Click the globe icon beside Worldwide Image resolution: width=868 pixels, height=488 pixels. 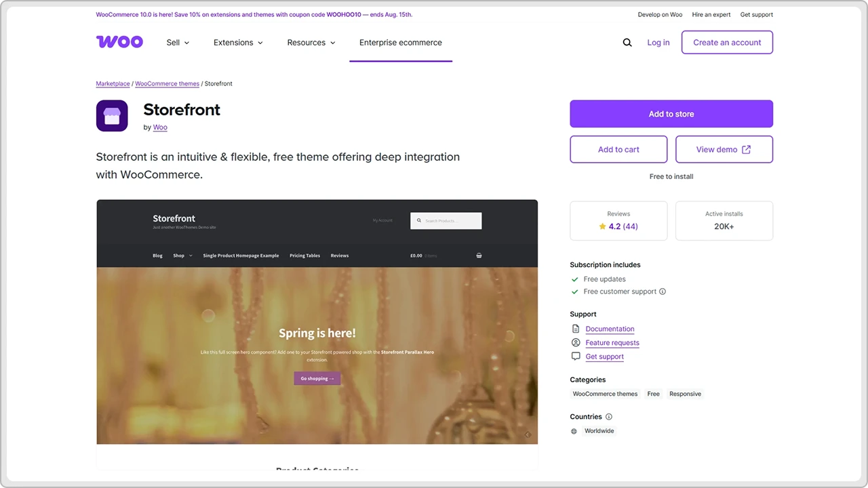coord(574,431)
